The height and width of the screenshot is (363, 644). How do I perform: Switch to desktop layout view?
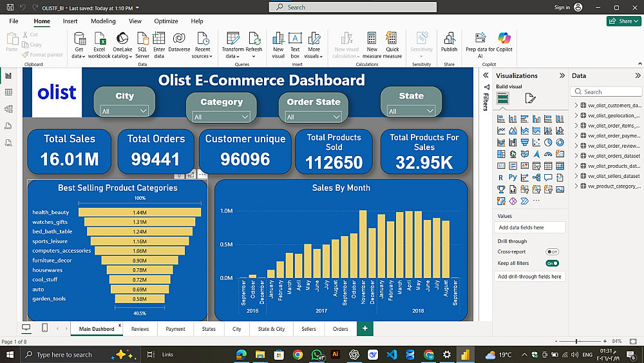coord(26,328)
